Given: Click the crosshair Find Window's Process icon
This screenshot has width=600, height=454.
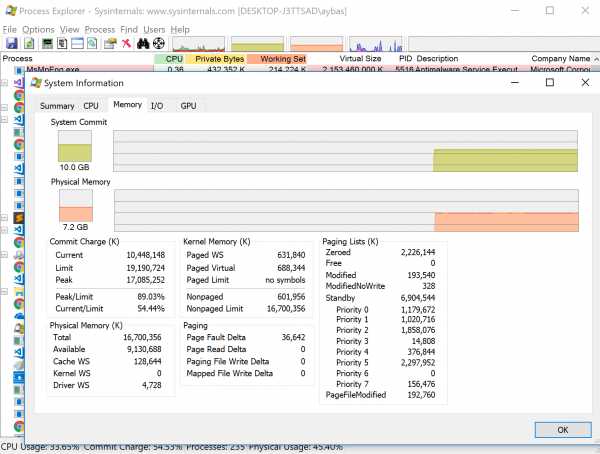Looking at the screenshot, I should [159, 43].
